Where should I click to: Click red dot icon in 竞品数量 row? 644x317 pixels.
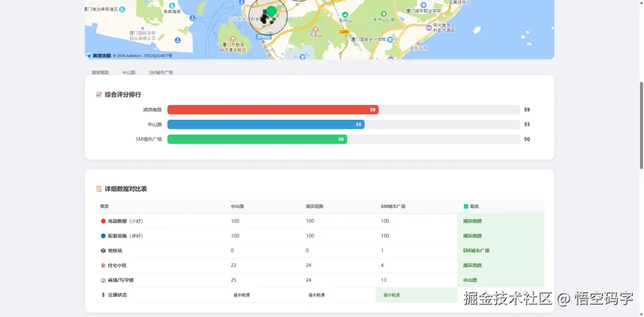pyautogui.click(x=103, y=221)
